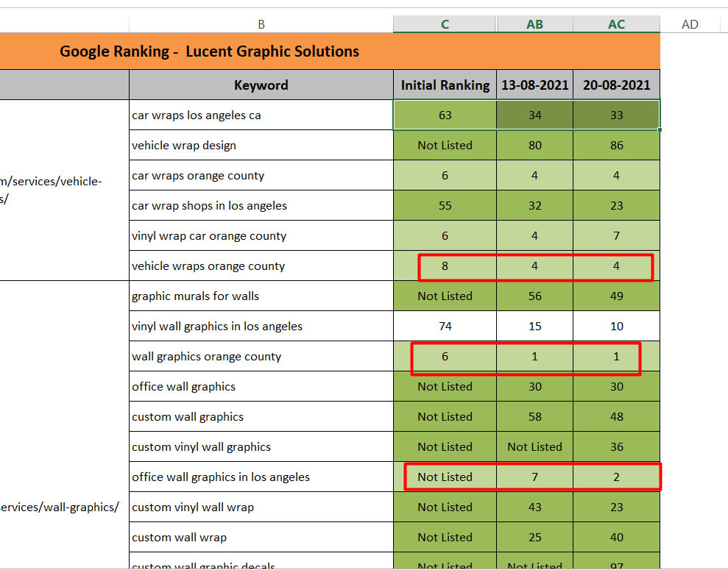This screenshot has height=570, width=728.
Task: Select the '13-08-2021' header cell
Action: (535, 85)
